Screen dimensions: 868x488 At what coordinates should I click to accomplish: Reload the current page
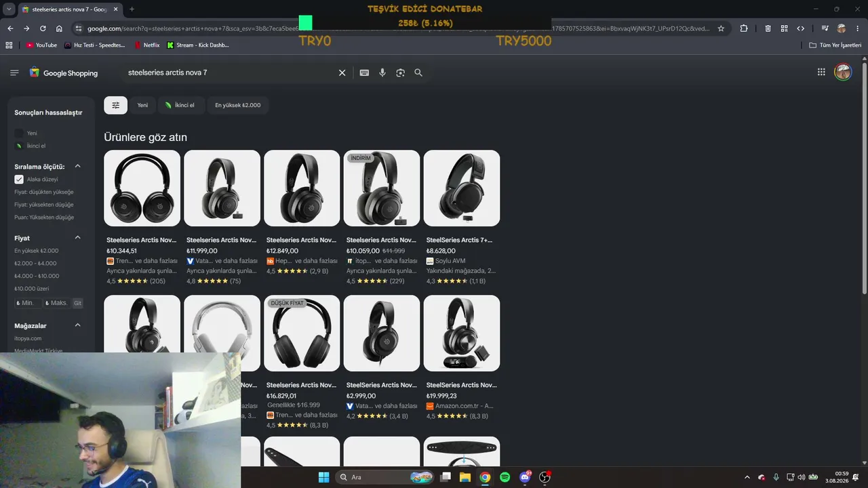click(43, 28)
